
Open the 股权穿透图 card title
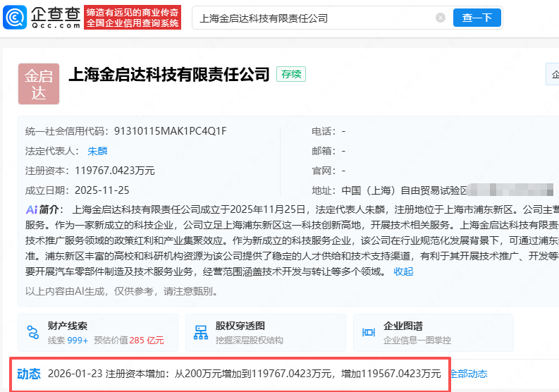point(240,326)
